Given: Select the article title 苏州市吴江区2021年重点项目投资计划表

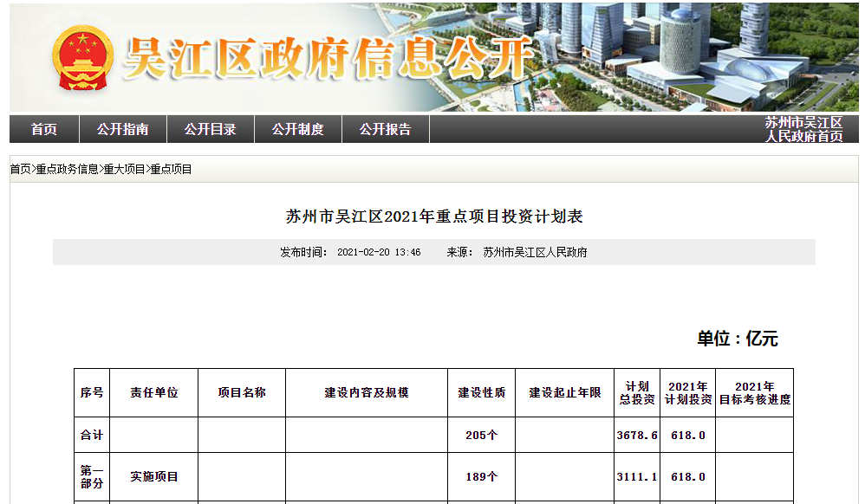Looking at the screenshot, I should [x=434, y=216].
